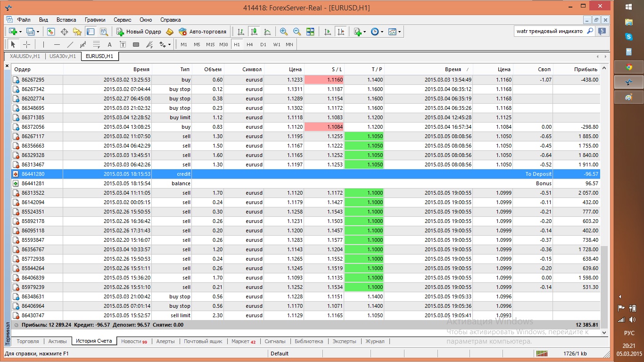Pick the trendline drawing tool

click(70, 44)
